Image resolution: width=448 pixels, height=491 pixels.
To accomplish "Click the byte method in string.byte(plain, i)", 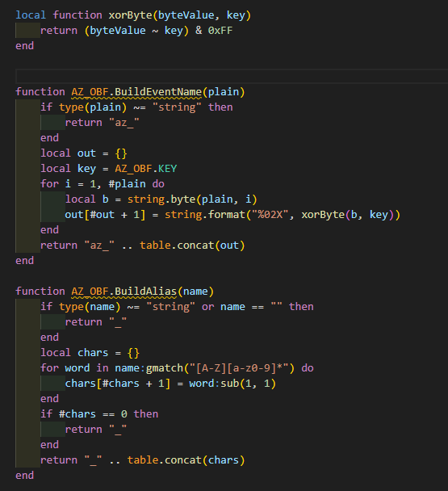I will click(x=183, y=199).
